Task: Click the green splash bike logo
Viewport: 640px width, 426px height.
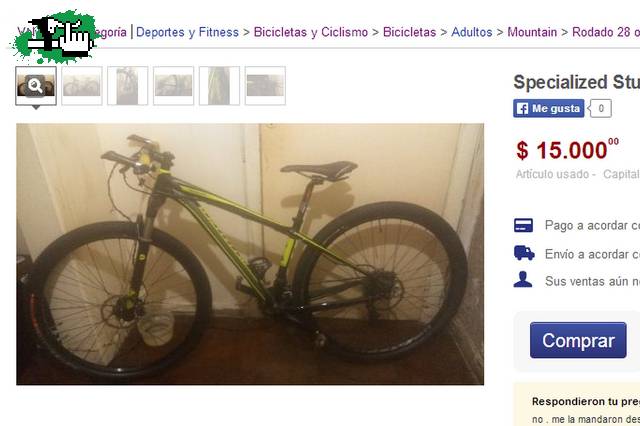Action: (55, 37)
